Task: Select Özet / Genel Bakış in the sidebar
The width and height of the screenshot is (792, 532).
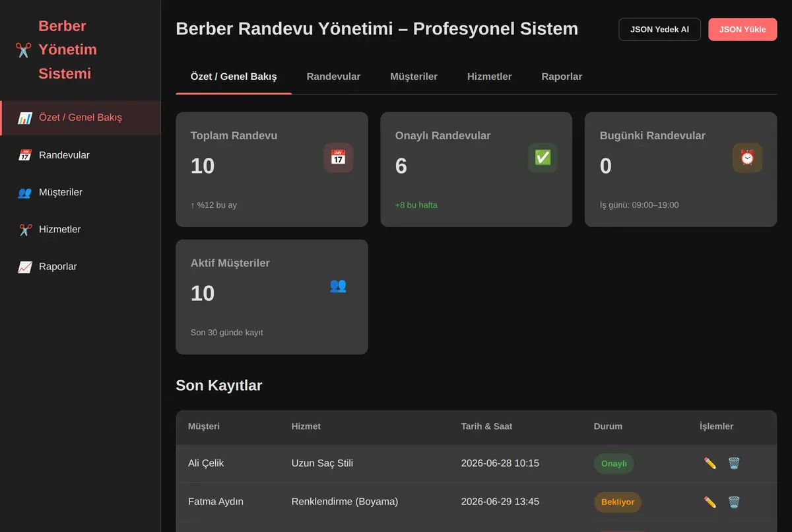Action: 80,118
